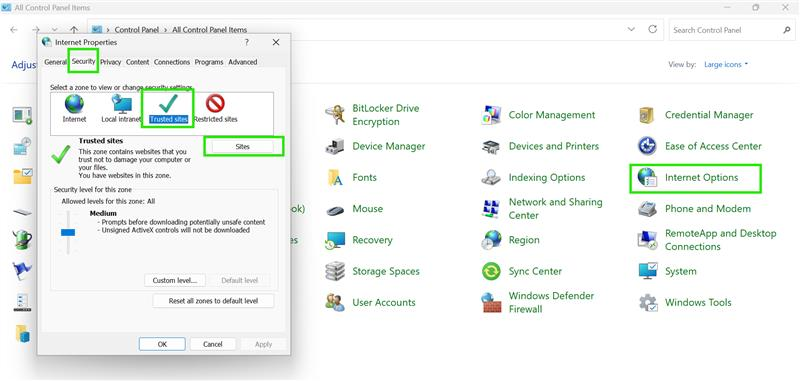Open Ease of Access Center icon
This screenshot has height=381, width=800.
[x=647, y=146]
